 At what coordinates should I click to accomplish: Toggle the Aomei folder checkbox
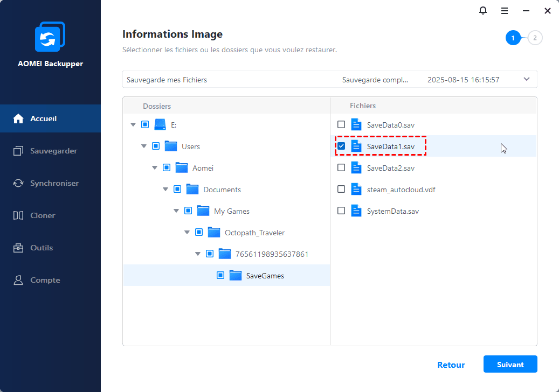pyautogui.click(x=167, y=167)
